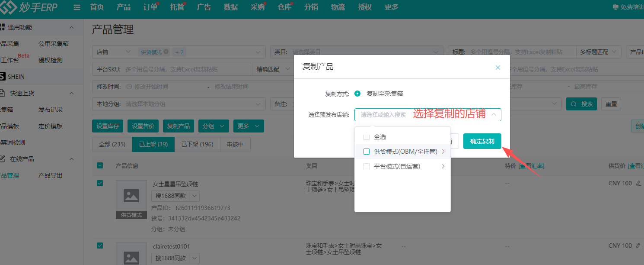Click the edit pencil next to CNY 100
Screen dimensions: 644x265
(x=638, y=183)
